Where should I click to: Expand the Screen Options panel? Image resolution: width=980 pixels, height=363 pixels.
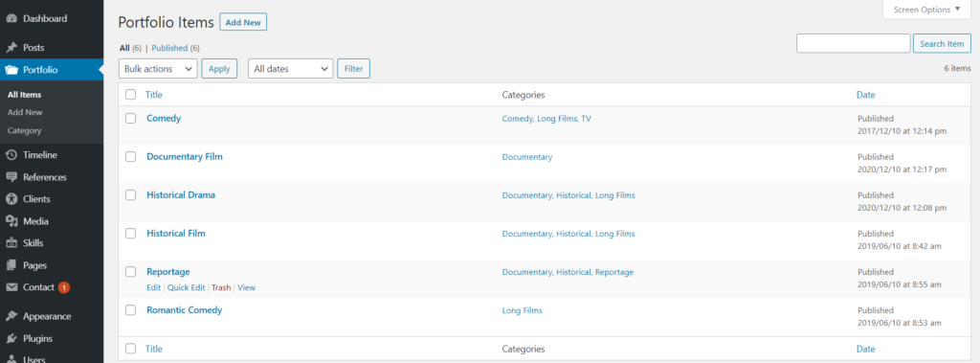(926, 10)
